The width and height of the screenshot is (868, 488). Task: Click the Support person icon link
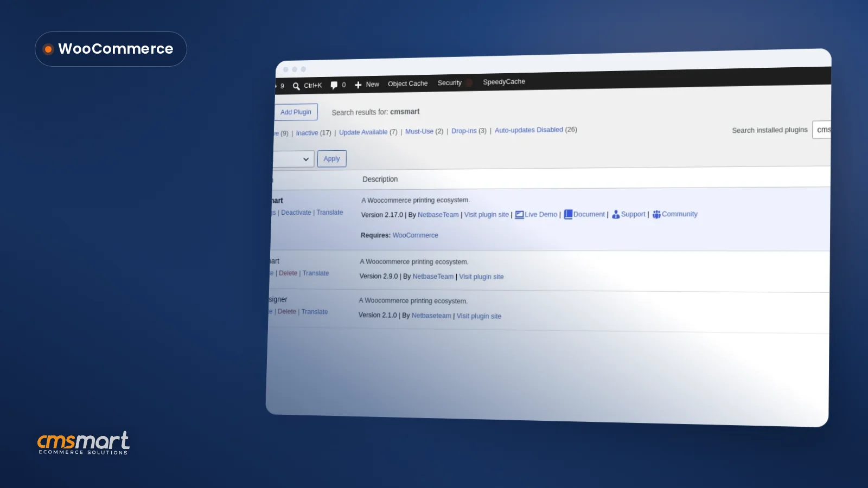click(616, 214)
